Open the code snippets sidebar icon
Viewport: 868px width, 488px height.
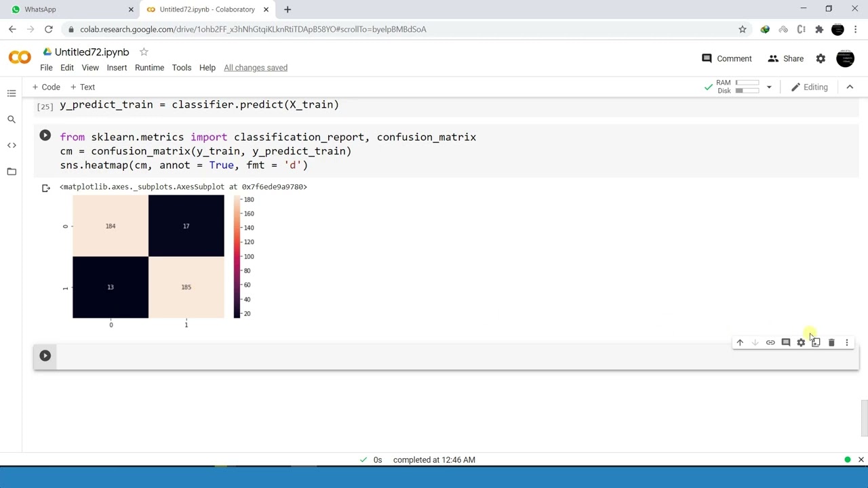pos(12,145)
